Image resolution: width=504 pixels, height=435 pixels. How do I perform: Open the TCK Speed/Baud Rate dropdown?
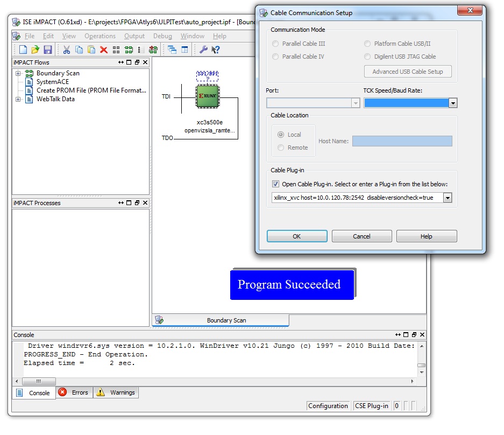(453, 103)
